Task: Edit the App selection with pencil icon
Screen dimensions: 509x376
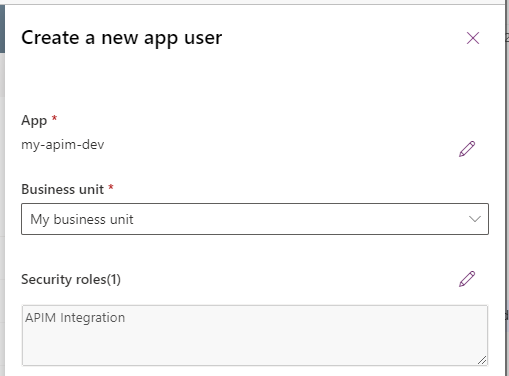Action: click(467, 149)
